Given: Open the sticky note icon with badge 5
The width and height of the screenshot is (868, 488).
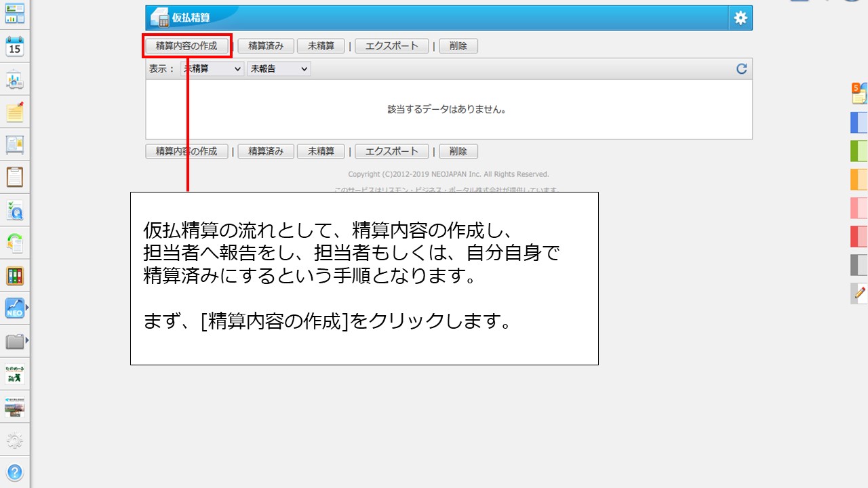Looking at the screenshot, I should coord(859,93).
